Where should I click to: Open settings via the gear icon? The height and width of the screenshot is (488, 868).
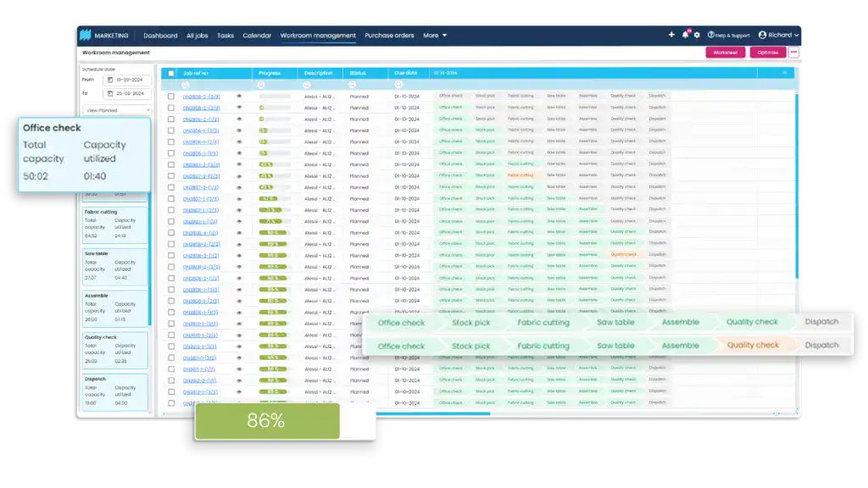click(697, 35)
